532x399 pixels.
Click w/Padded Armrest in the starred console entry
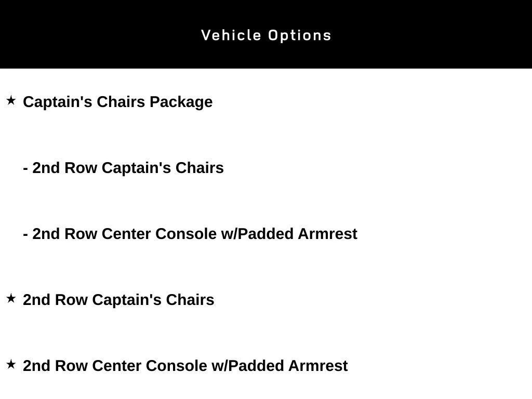(280, 366)
